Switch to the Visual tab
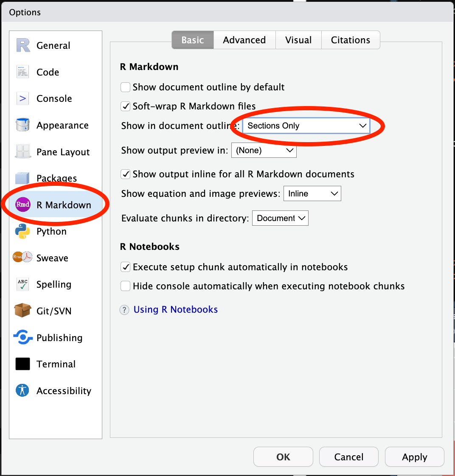The width and height of the screenshot is (455, 476). (x=298, y=40)
